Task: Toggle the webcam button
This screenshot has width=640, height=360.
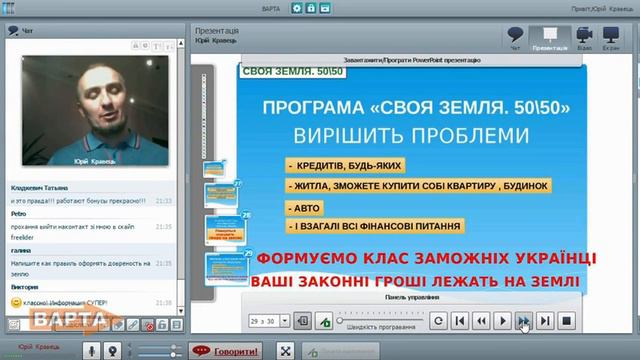Action: [112, 351]
